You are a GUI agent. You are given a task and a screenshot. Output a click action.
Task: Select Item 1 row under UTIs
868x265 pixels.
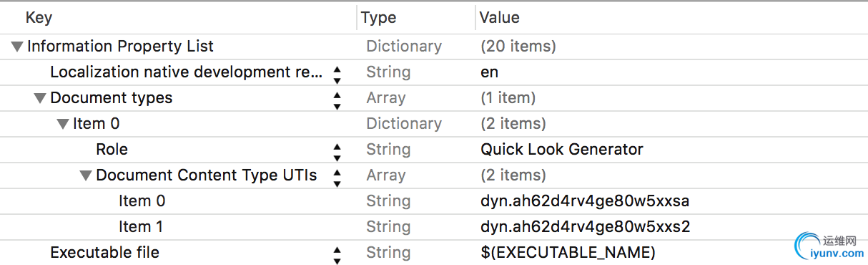tap(434, 227)
